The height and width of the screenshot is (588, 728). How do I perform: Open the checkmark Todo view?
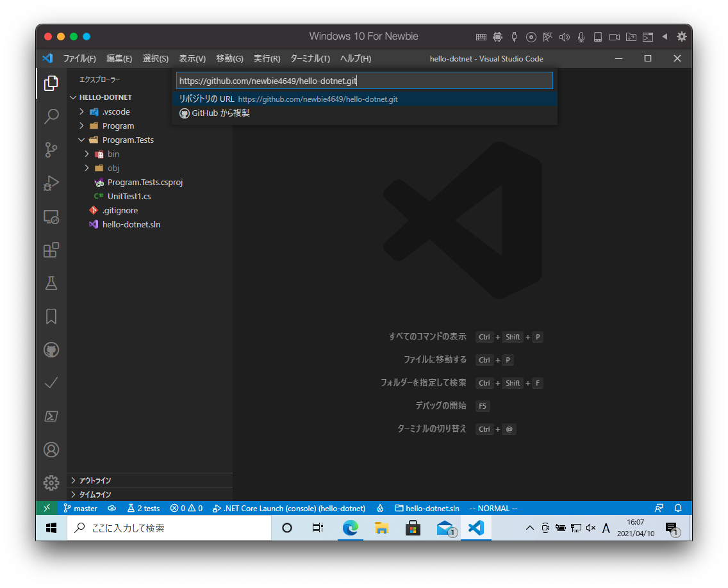[51, 383]
